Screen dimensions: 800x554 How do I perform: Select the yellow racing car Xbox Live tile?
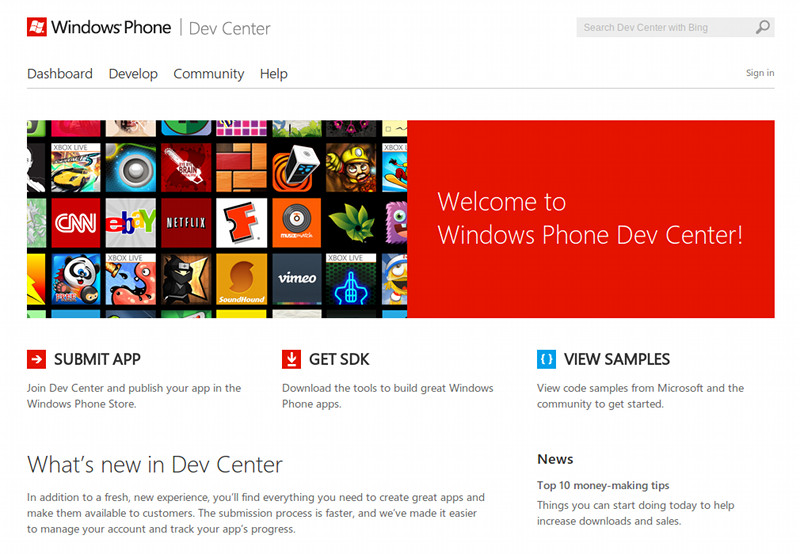[76, 168]
